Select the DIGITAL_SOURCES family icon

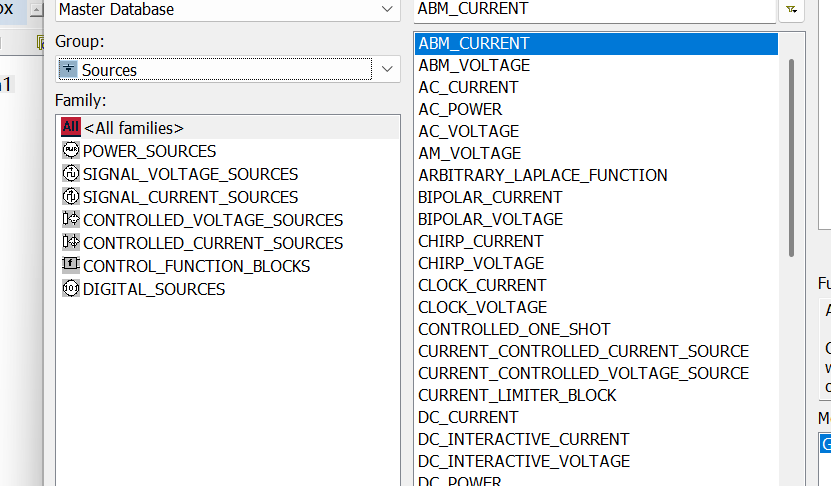coord(70,289)
